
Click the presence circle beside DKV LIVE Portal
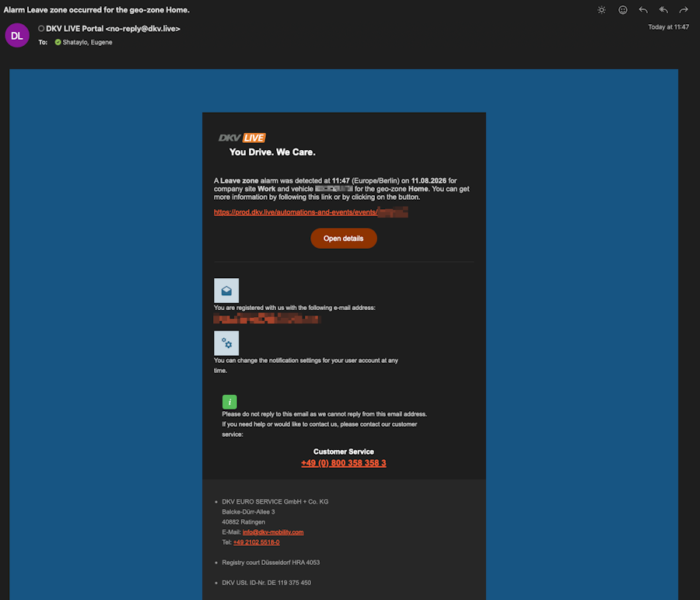(x=41, y=29)
